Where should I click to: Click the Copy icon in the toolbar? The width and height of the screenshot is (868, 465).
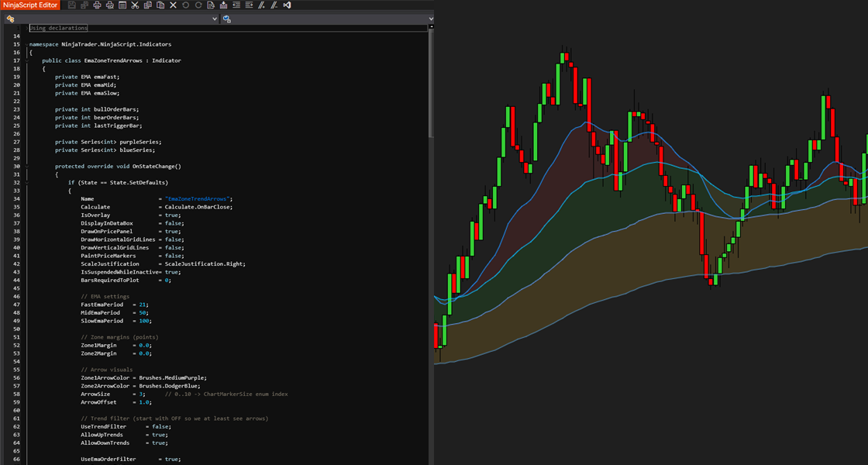[x=147, y=5]
